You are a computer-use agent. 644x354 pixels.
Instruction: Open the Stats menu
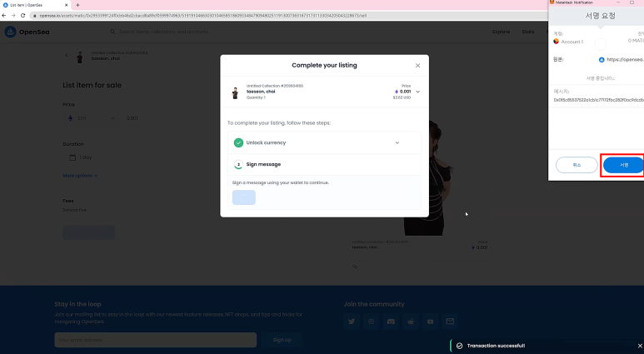(527, 32)
